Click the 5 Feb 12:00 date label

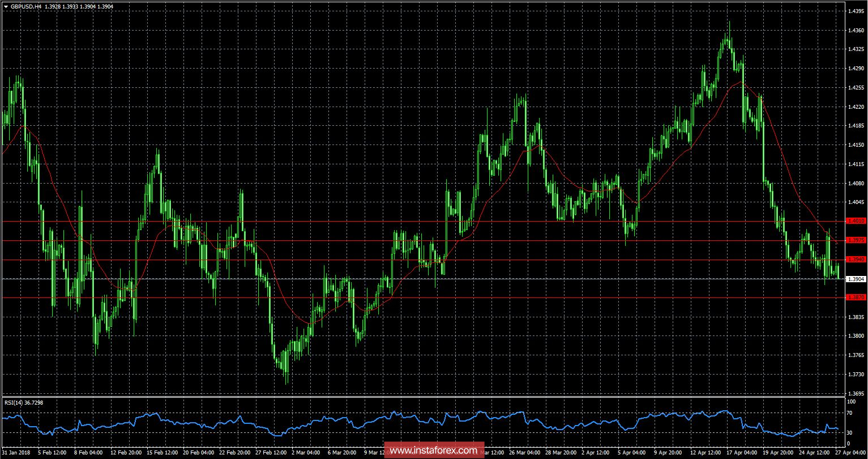tap(51, 453)
